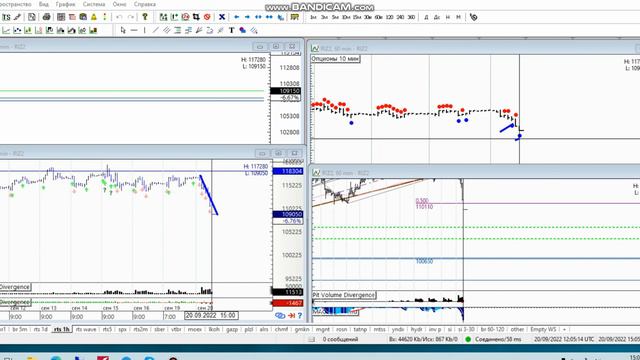Switch to the spx workspace tab

point(122,329)
